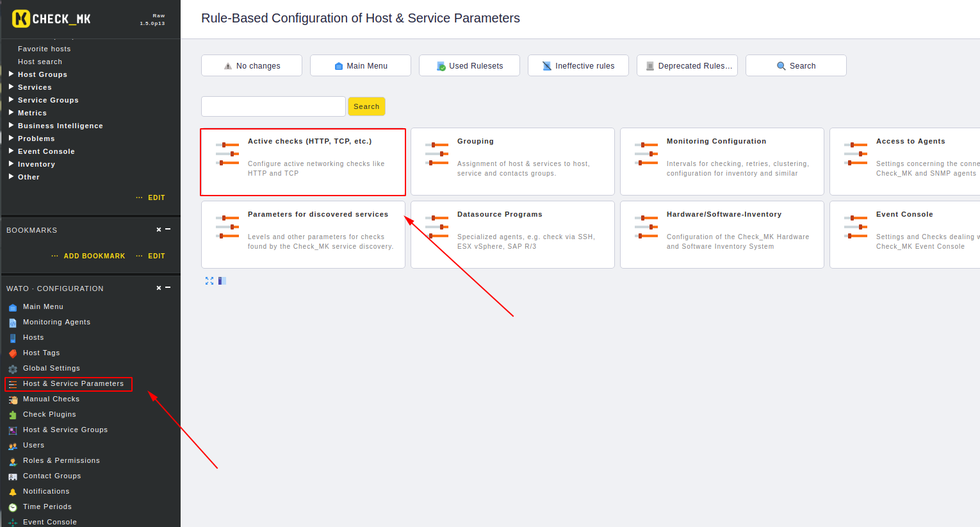Click the ruleset search input field
Viewport: 980px width, 527px height.
(x=274, y=106)
